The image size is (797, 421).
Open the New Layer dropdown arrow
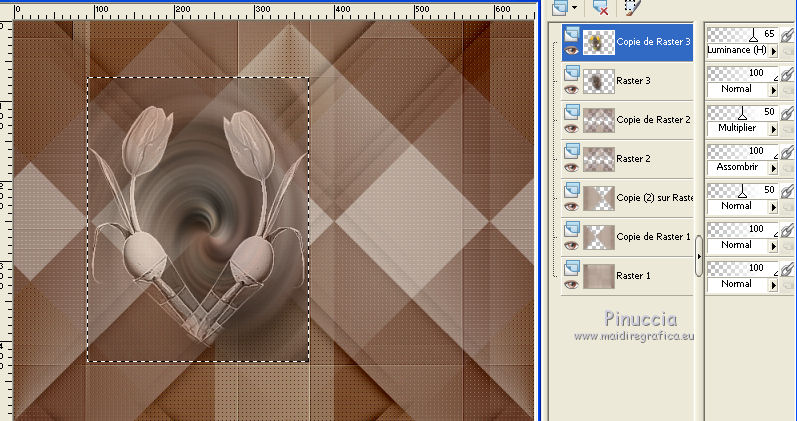click(x=574, y=7)
